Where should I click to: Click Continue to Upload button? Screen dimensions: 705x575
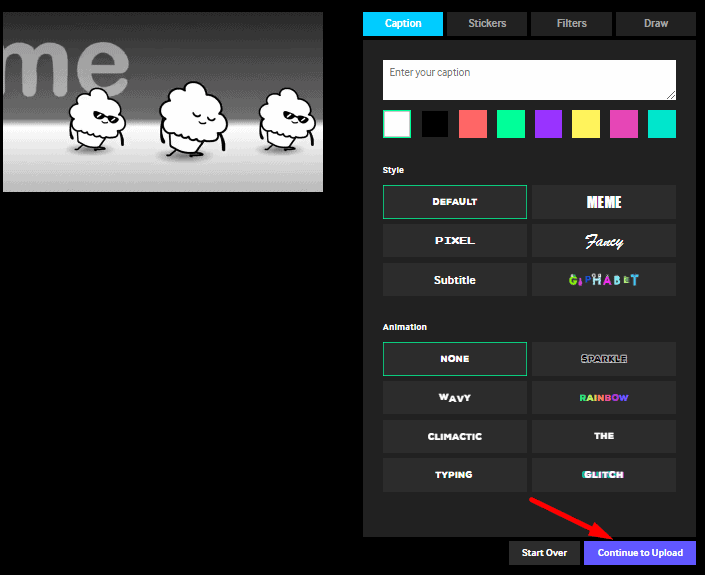click(640, 553)
